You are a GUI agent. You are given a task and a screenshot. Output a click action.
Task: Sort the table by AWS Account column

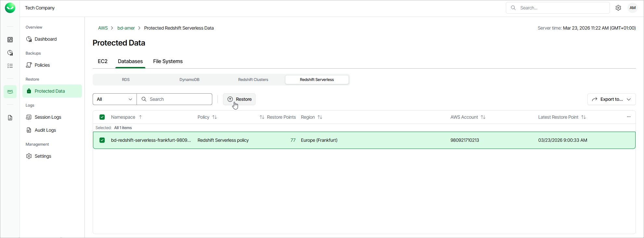[468, 117]
